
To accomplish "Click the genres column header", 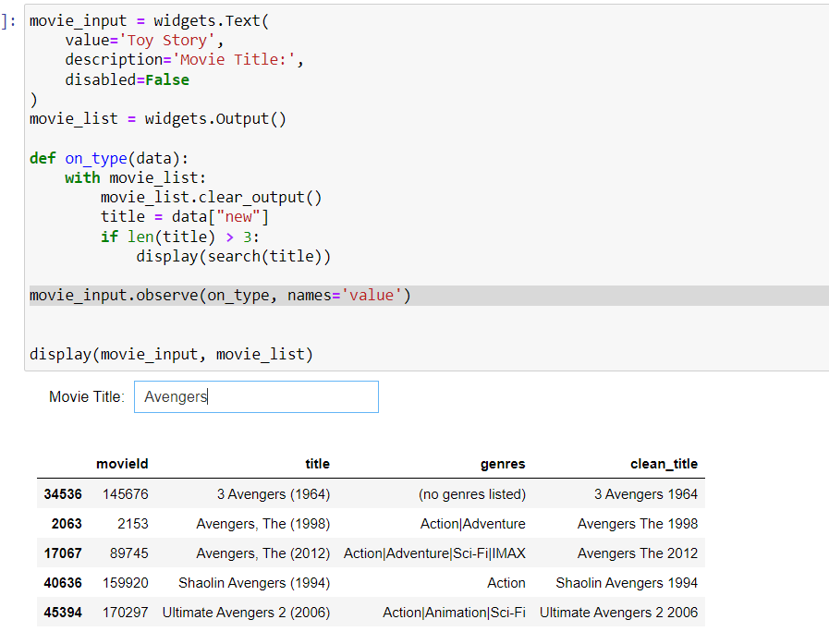I will (x=505, y=464).
